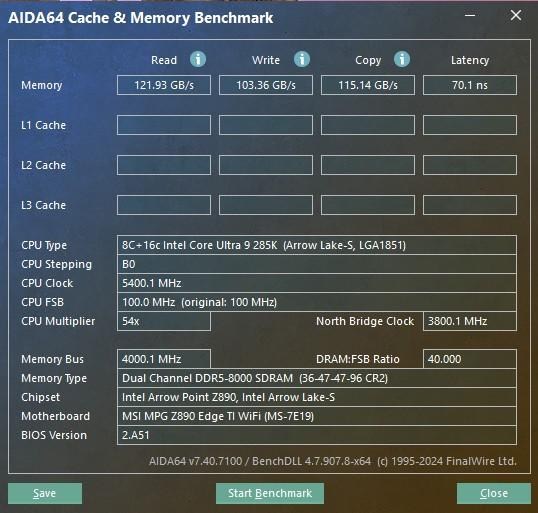Click the empty L1 Cache Read field

(x=164, y=125)
